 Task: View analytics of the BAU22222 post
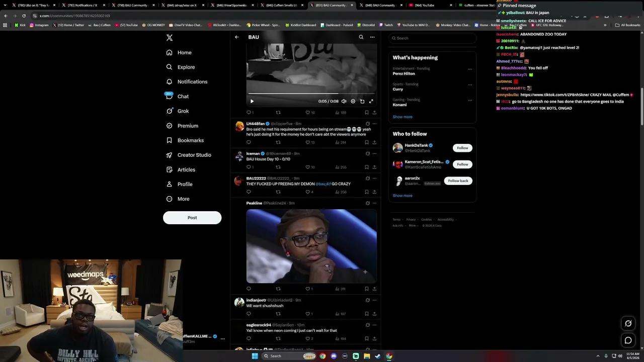[341, 192]
